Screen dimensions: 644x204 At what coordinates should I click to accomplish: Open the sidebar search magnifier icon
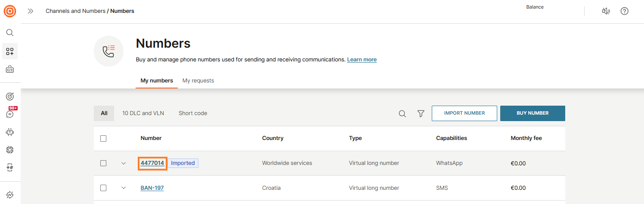9,33
